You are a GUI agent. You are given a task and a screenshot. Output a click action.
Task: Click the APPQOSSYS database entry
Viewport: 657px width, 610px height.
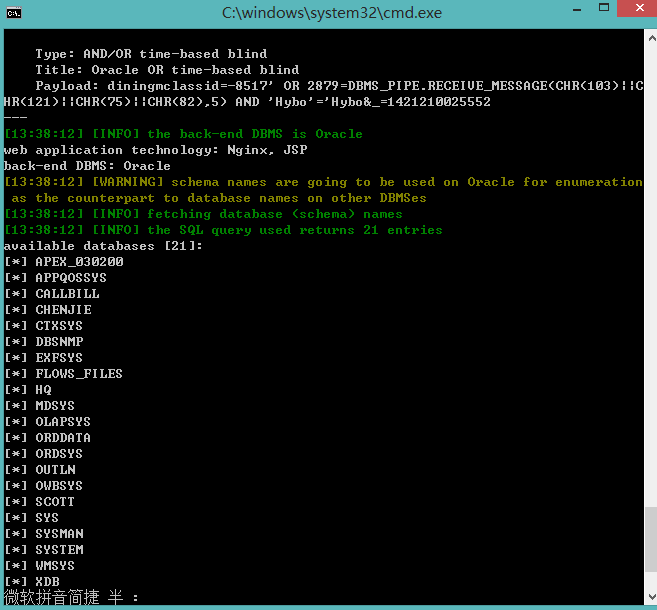click(56, 278)
